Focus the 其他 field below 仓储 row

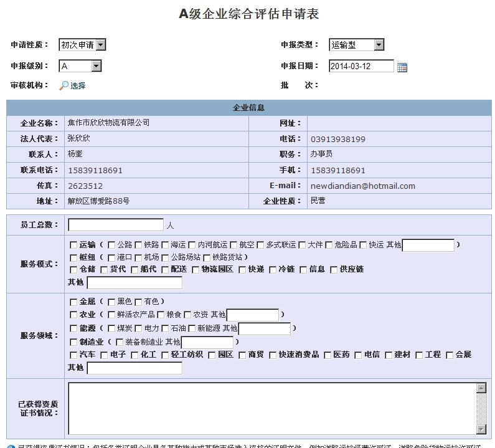(134, 282)
